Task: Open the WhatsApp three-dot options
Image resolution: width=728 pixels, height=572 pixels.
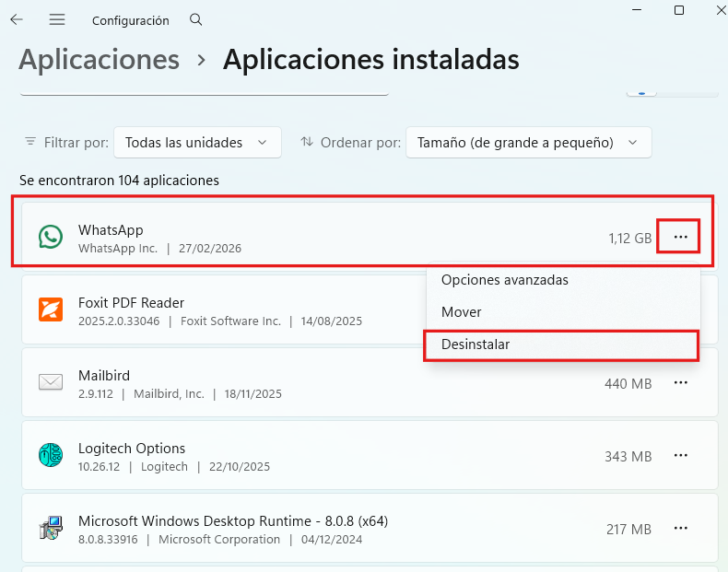Action: [x=680, y=237]
